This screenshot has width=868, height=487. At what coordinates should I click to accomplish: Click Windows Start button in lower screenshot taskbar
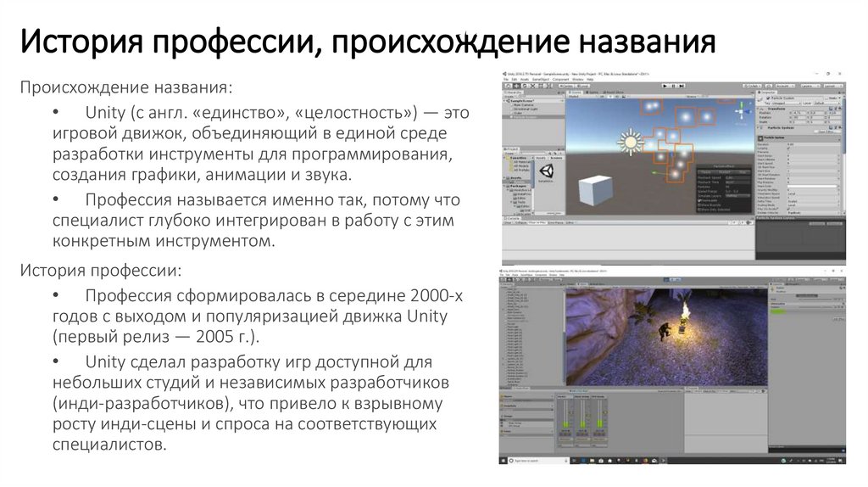(x=504, y=461)
